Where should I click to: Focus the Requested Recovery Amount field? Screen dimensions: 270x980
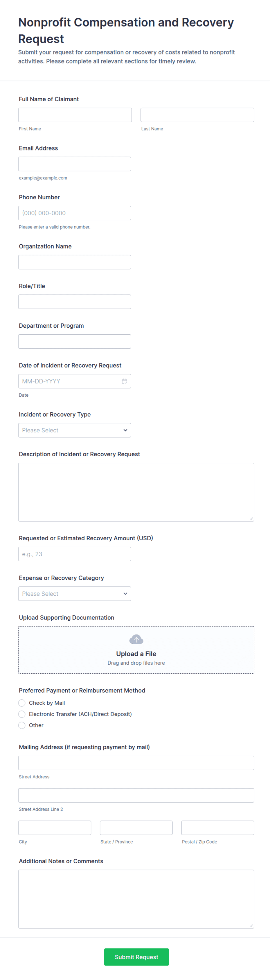(x=74, y=554)
